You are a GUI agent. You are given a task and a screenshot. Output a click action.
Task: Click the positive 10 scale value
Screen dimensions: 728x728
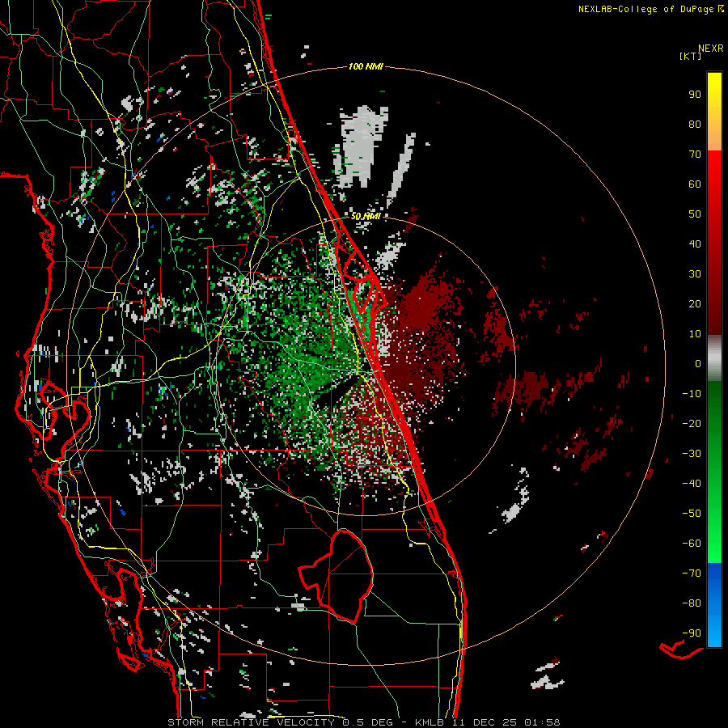(695, 334)
